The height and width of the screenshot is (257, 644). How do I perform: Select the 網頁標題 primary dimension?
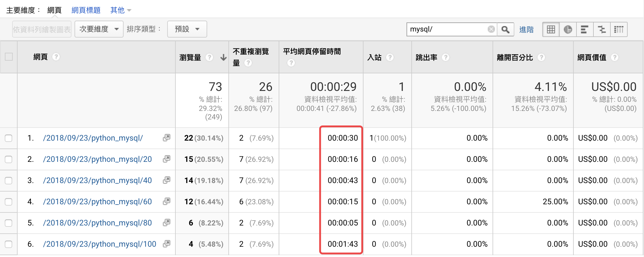click(86, 10)
